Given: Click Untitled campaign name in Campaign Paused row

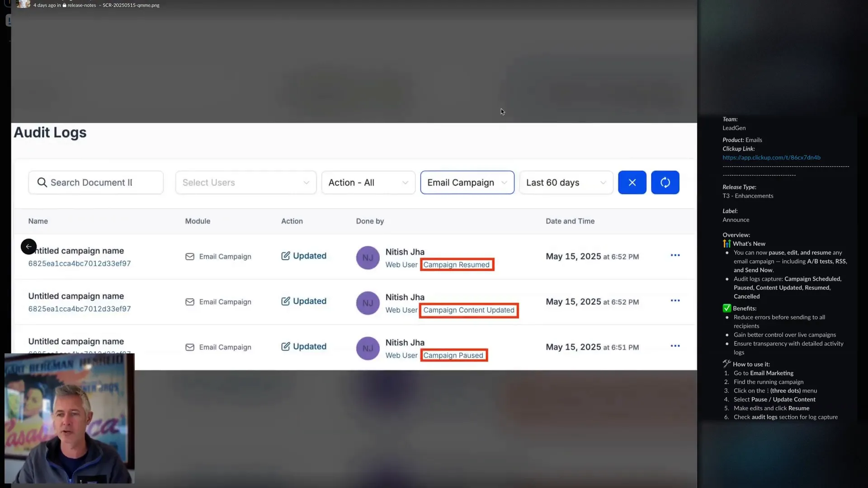Looking at the screenshot, I should click(x=76, y=341).
